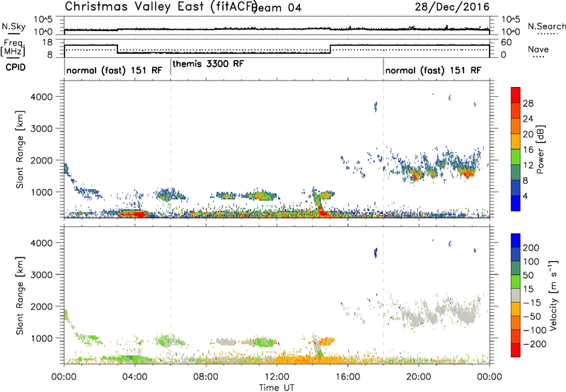The width and height of the screenshot is (566, 392).
Task: Click the velocity panel 'Slant Range [km]' label
Action: 20,296
